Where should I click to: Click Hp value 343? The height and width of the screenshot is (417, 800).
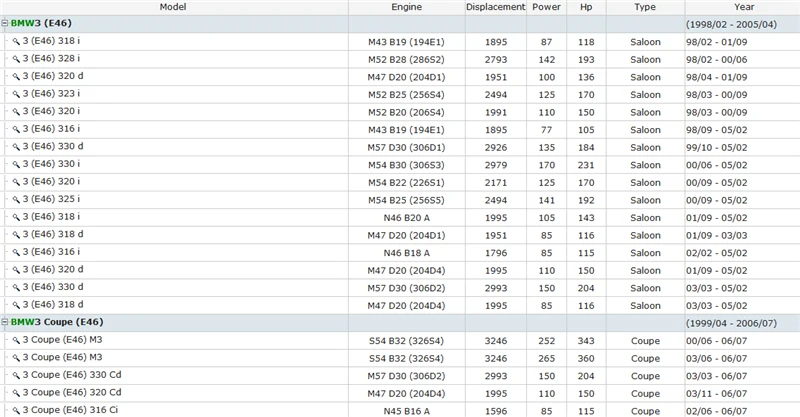[586, 341]
